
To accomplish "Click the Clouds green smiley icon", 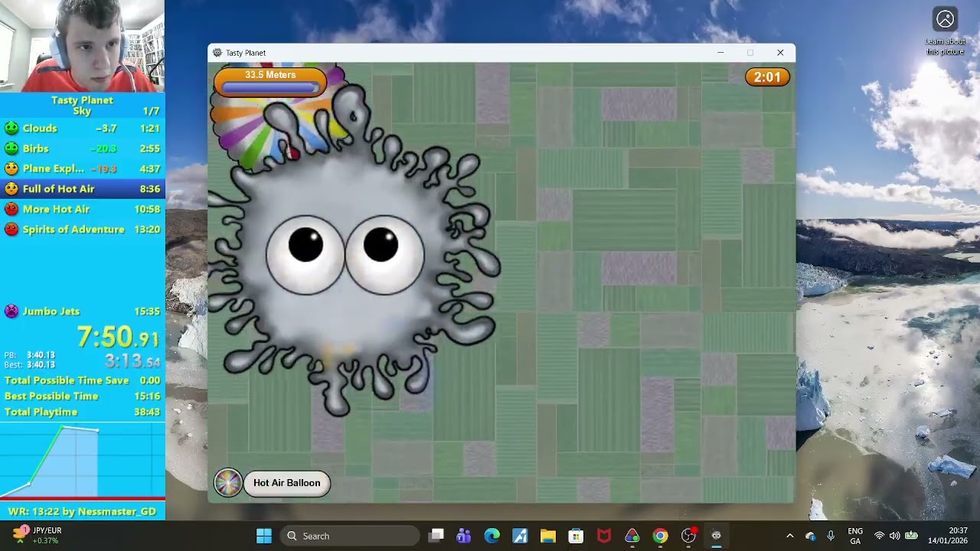I will [11, 129].
